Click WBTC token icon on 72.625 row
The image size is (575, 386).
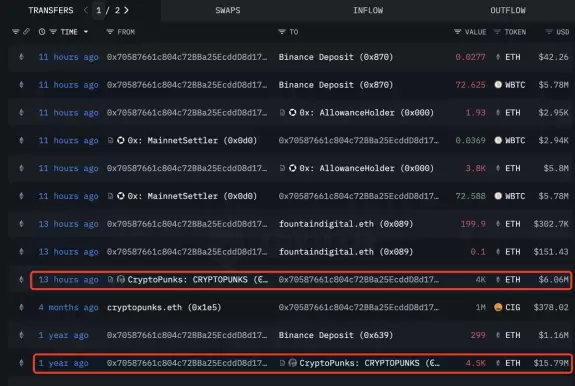click(498, 85)
